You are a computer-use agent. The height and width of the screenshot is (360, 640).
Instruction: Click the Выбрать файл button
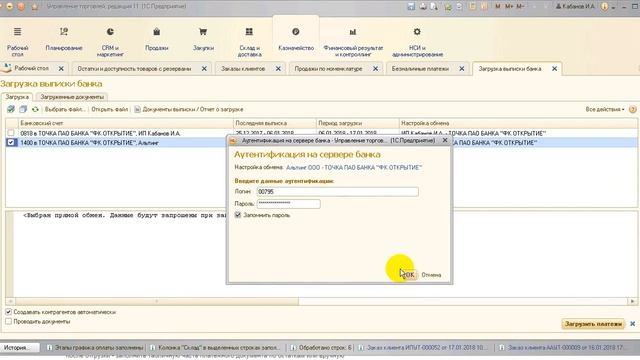64,109
